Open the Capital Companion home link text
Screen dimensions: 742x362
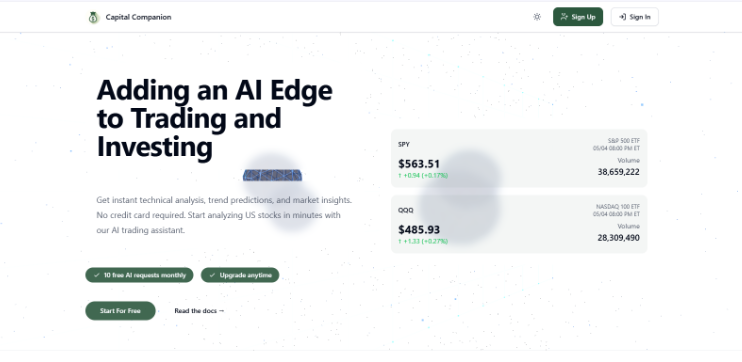tap(138, 17)
